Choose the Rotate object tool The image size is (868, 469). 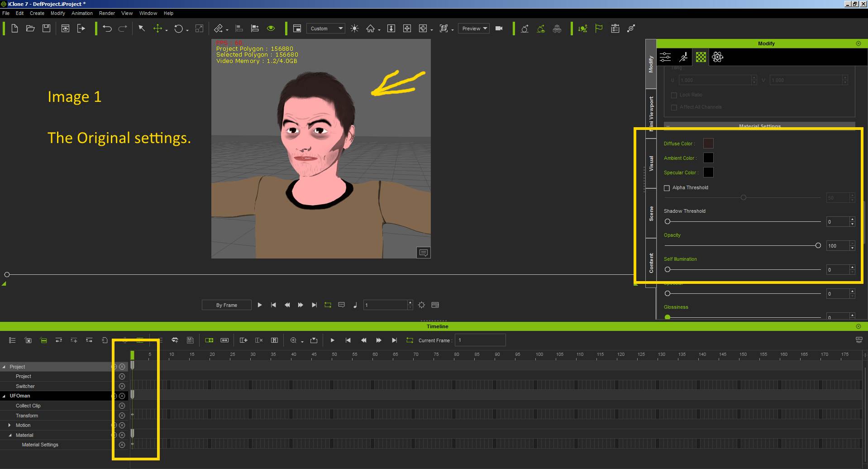pyautogui.click(x=179, y=29)
